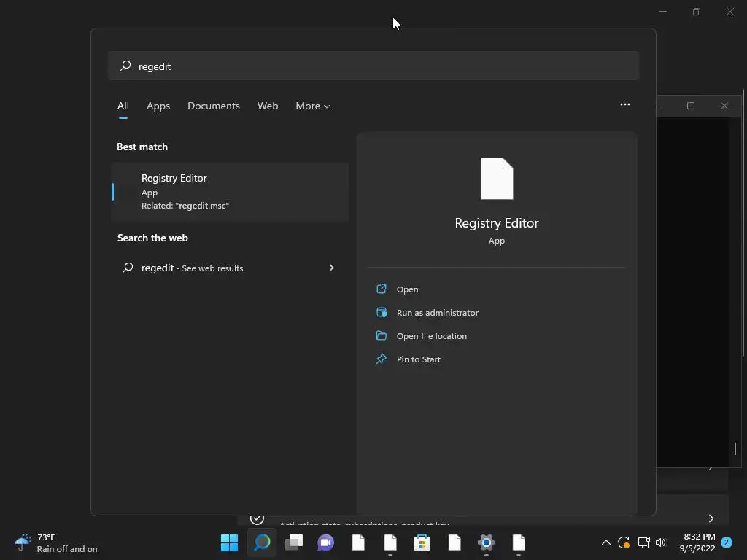This screenshot has height=560, width=747.
Task: Click chevron arrow in background Settings row
Action: coord(711,518)
